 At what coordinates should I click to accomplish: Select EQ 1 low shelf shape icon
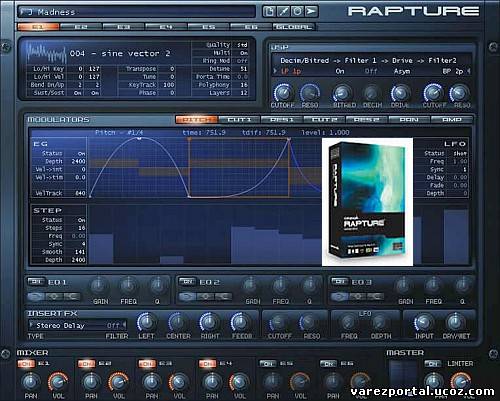tap(35, 296)
